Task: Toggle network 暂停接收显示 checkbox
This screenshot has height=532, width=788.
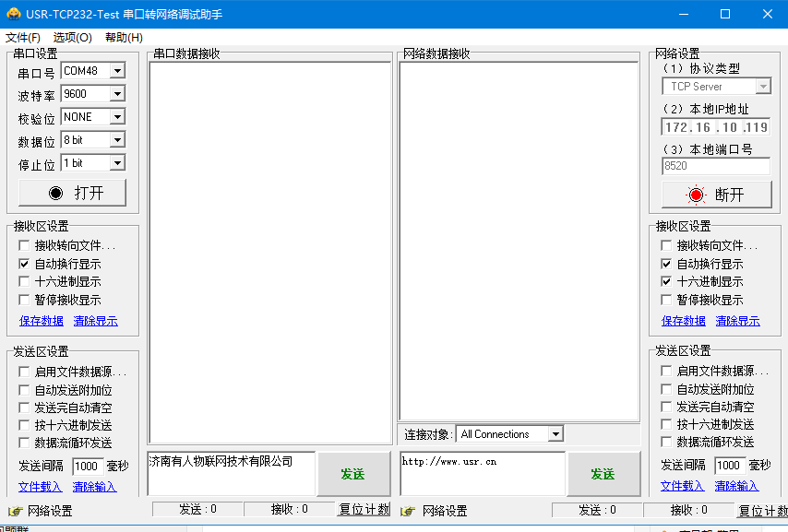Action: point(666,300)
